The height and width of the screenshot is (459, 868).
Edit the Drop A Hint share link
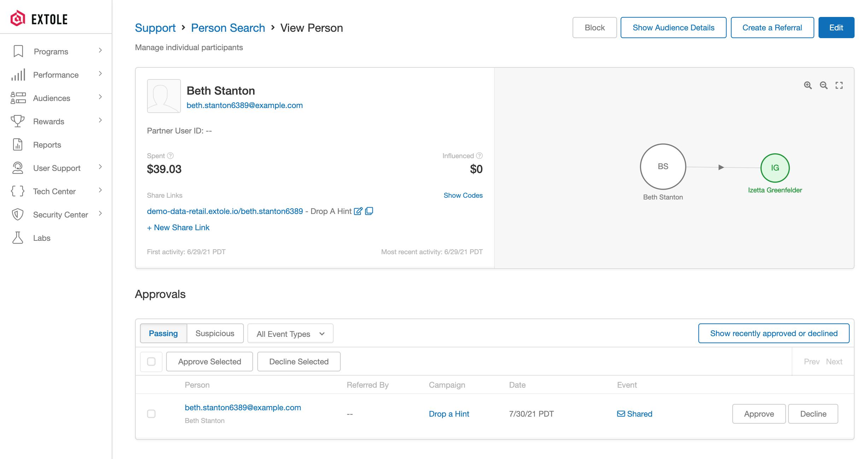[x=358, y=211]
